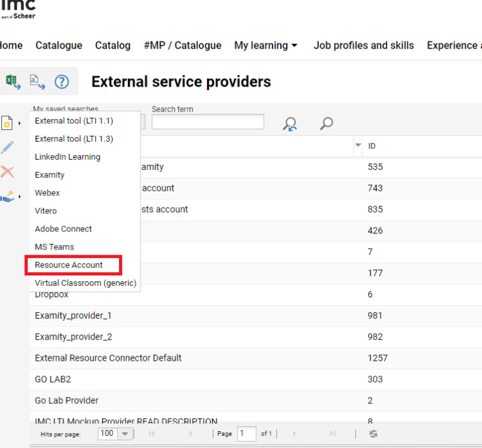Click the red X delete icon
The image size is (482, 448).
(8, 171)
